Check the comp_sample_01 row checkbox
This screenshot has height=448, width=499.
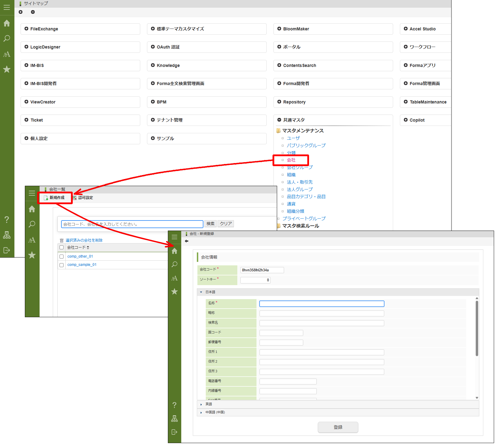pos(62,265)
